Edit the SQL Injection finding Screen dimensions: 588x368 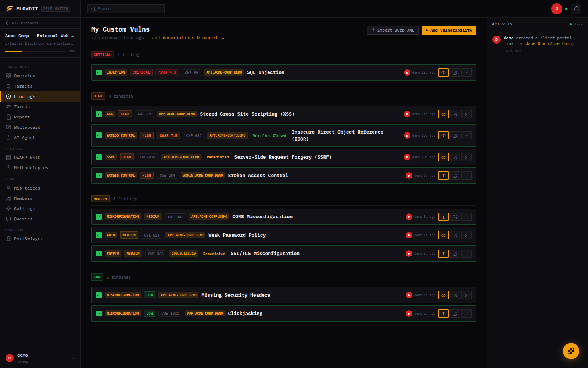[455, 73]
